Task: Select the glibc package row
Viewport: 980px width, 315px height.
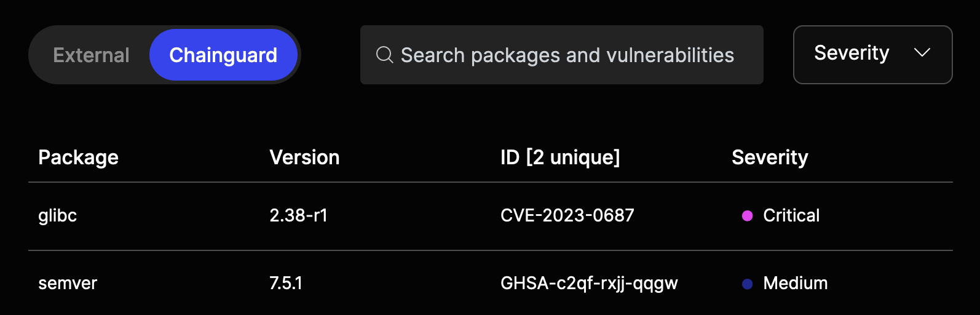Action: click(58, 216)
